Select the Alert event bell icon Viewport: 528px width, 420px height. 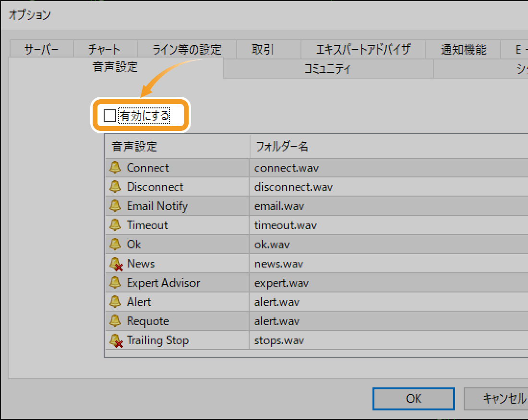[x=115, y=302]
